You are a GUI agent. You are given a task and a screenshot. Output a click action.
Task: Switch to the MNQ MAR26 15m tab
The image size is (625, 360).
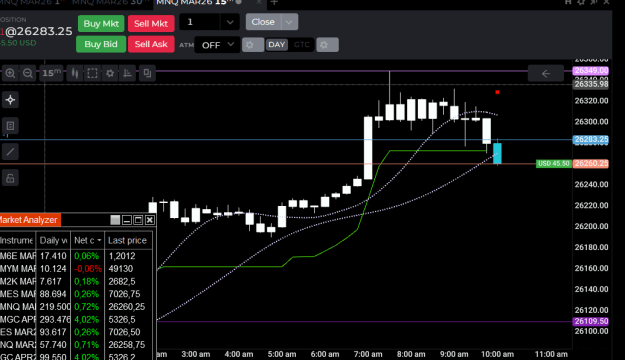point(199,2)
